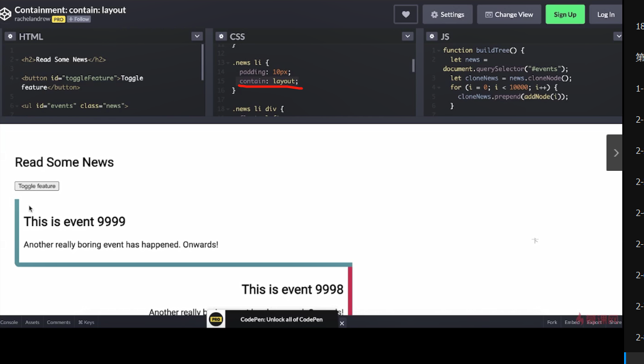Image resolution: width=644 pixels, height=364 pixels.
Task: Collapse the buildTree function fold arrow
Action: point(439,50)
